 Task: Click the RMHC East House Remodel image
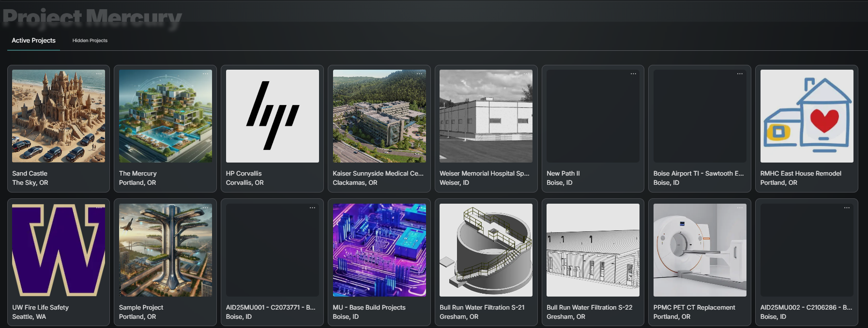(807, 116)
